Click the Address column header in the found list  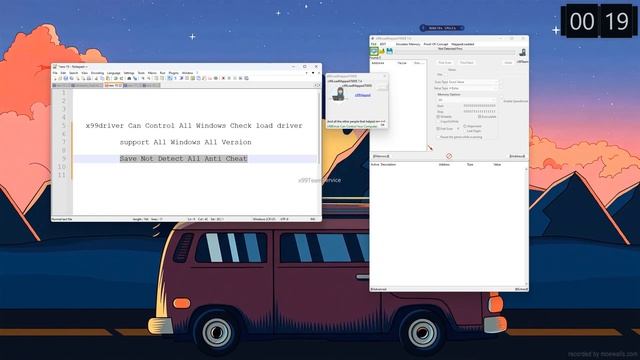(378, 63)
